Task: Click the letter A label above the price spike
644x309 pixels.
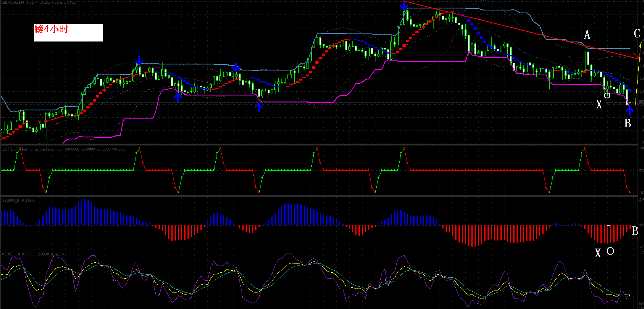Action: pos(587,35)
